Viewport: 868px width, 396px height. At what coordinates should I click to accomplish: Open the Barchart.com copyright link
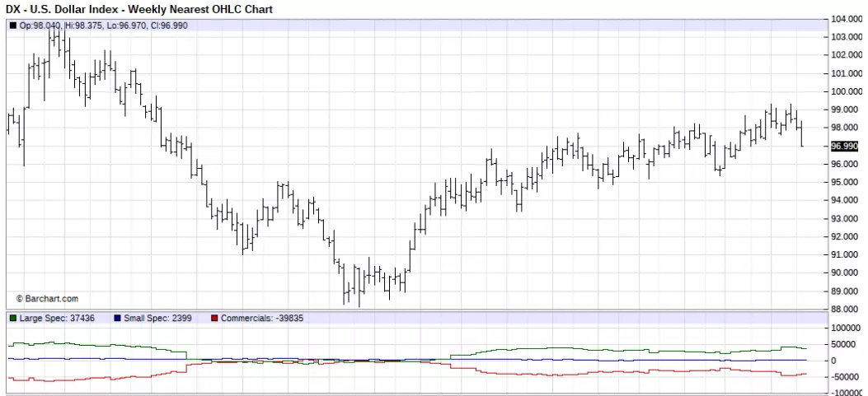tap(47, 299)
